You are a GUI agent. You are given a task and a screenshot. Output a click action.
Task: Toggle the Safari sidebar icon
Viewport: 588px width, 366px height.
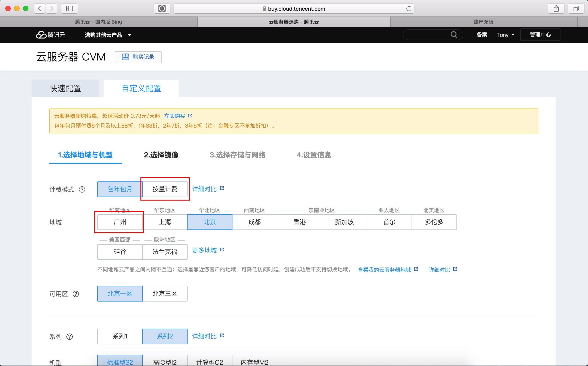pos(69,8)
